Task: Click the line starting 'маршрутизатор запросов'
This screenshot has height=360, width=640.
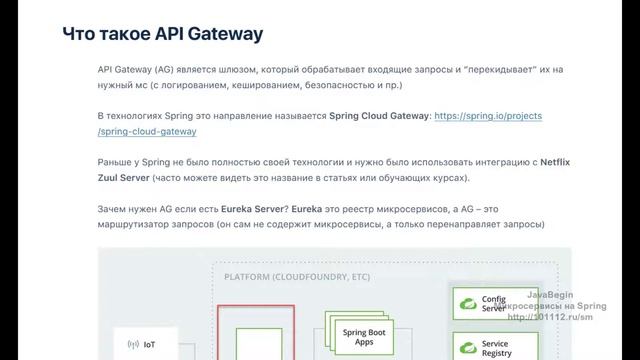Action: pyautogui.click(x=321, y=224)
